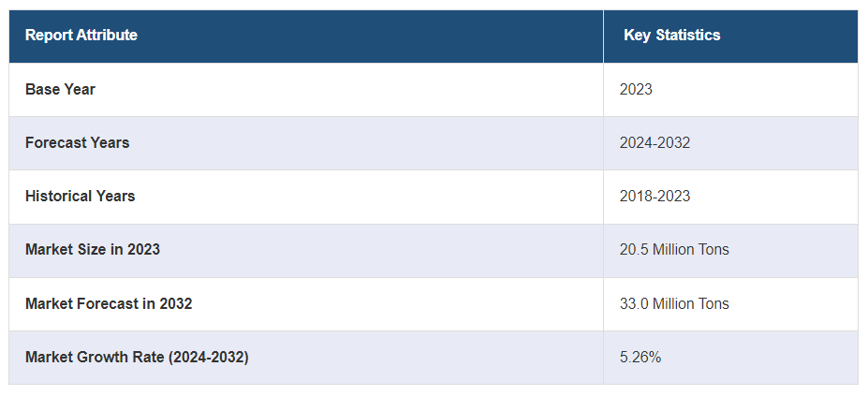Click the word Million in the 33.0 row
The image size is (868, 396).
tap(673, 303)
